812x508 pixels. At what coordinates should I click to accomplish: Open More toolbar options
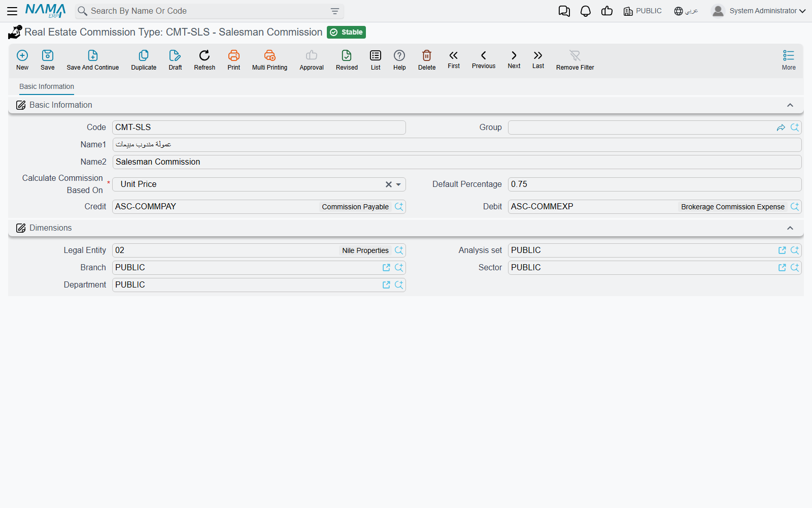(x=789, y=60)
